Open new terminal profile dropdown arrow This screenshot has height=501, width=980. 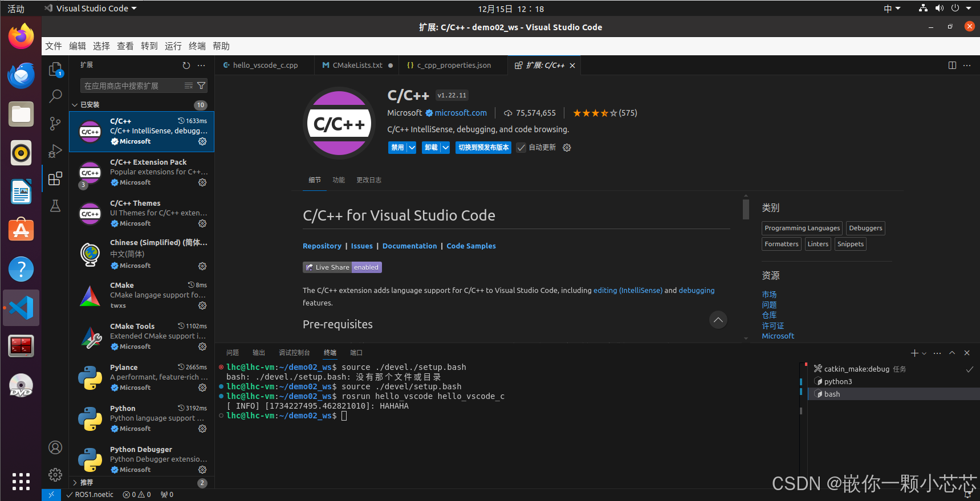click(x=924, y=353)
